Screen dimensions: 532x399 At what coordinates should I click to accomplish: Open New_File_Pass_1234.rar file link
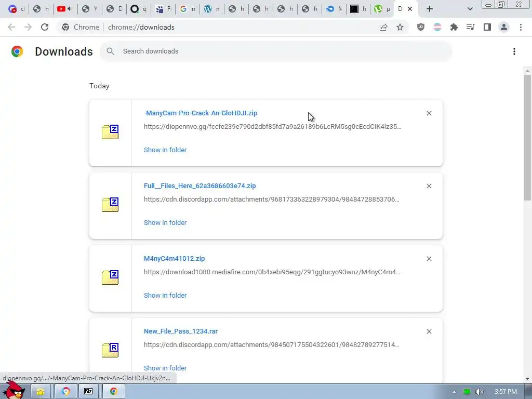[181, 331]
